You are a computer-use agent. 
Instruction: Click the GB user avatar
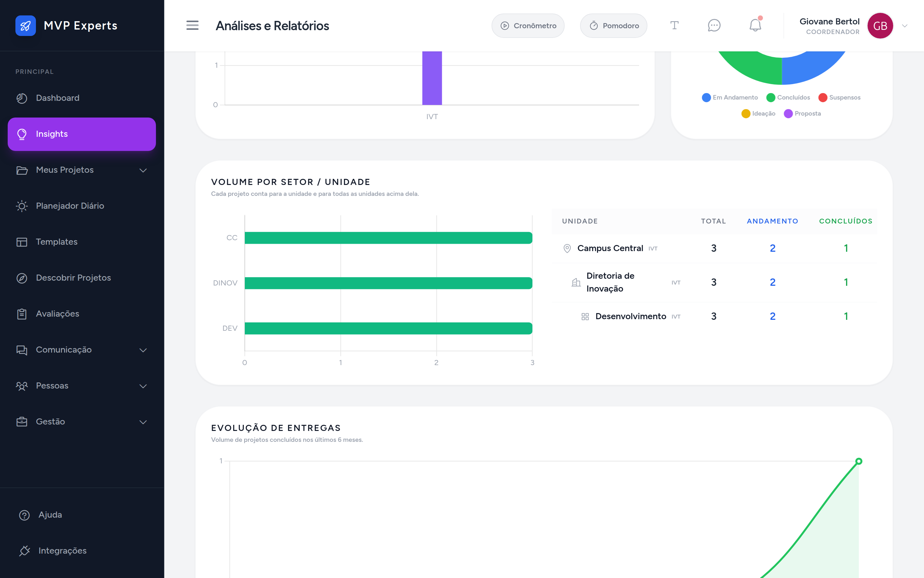[x=880, y=26]
